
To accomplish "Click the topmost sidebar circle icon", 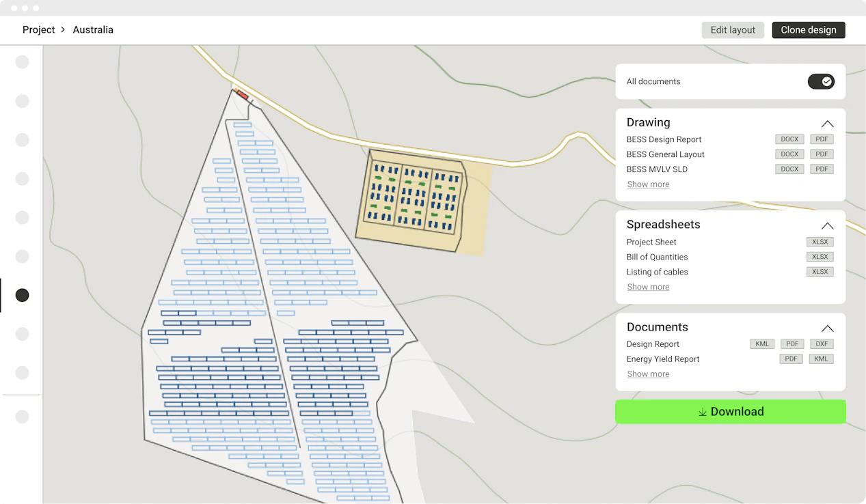I will click(23, 62).
